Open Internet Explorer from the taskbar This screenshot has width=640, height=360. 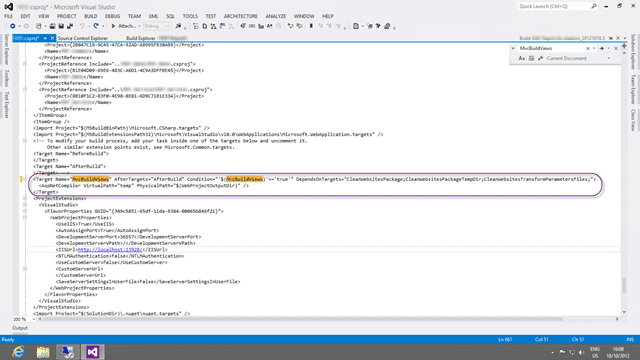click(18, 352)
